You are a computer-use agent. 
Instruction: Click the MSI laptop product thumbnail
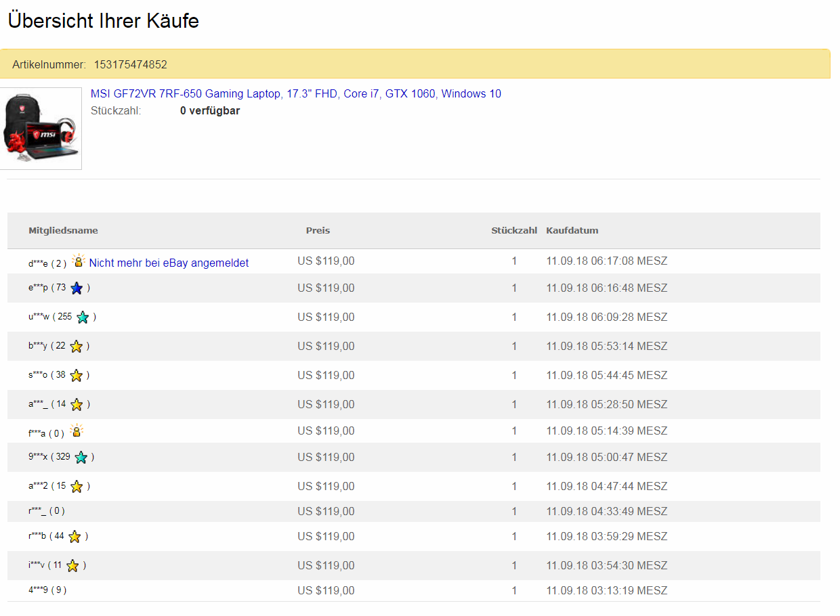(41, 129)
